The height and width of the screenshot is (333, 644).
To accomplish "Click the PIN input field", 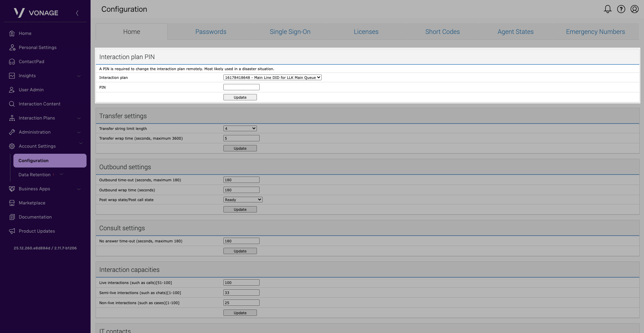I will (241, 87).
